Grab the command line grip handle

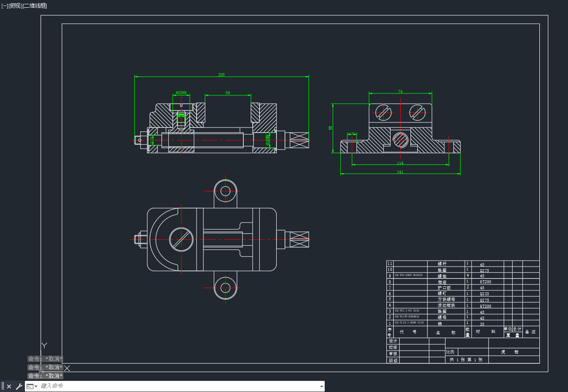3,386
